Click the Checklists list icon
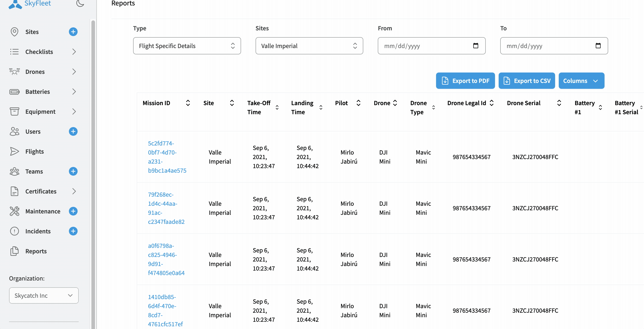This screenshot has width=644, height=329. point(15,52)
